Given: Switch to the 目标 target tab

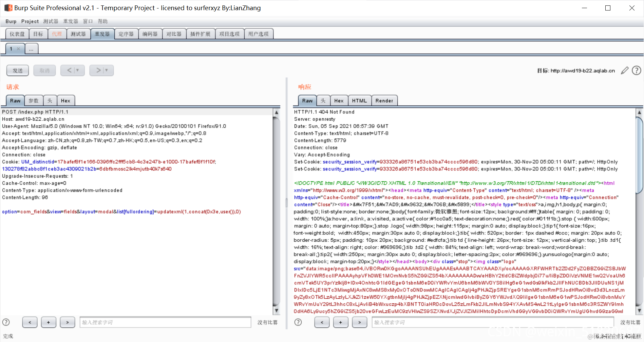Looking at the screenshot, I should pyautogui.click(x=38, y=34).
